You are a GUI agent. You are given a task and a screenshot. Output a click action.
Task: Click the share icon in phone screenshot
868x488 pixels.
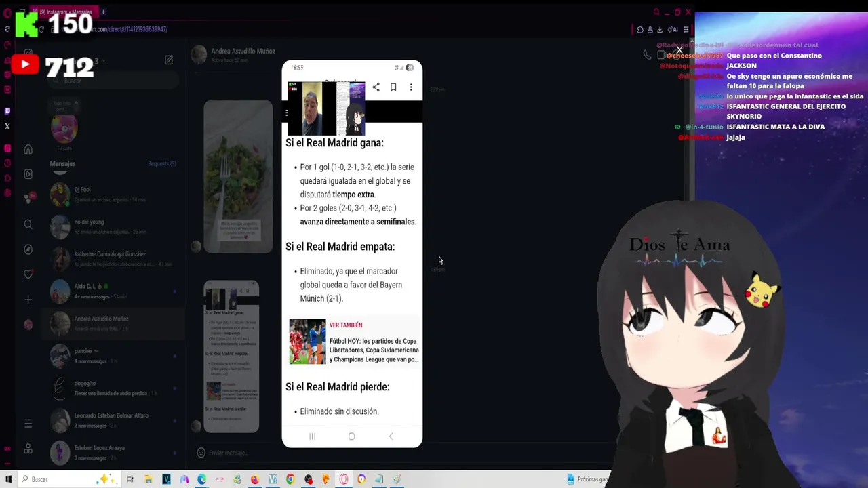click(x=376, y=87)
